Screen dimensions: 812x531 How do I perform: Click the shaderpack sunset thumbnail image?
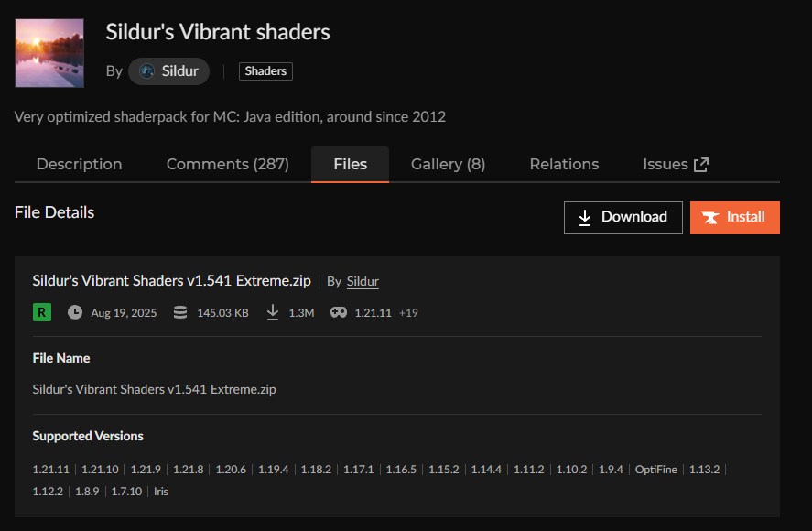(x=49, y=52)
